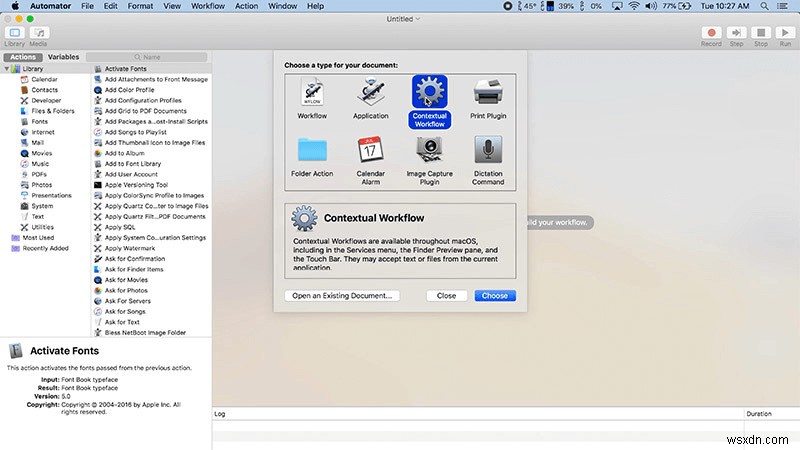Open the Calendar library category
This screenshot has width=800, height=450.
pos(44,80)
